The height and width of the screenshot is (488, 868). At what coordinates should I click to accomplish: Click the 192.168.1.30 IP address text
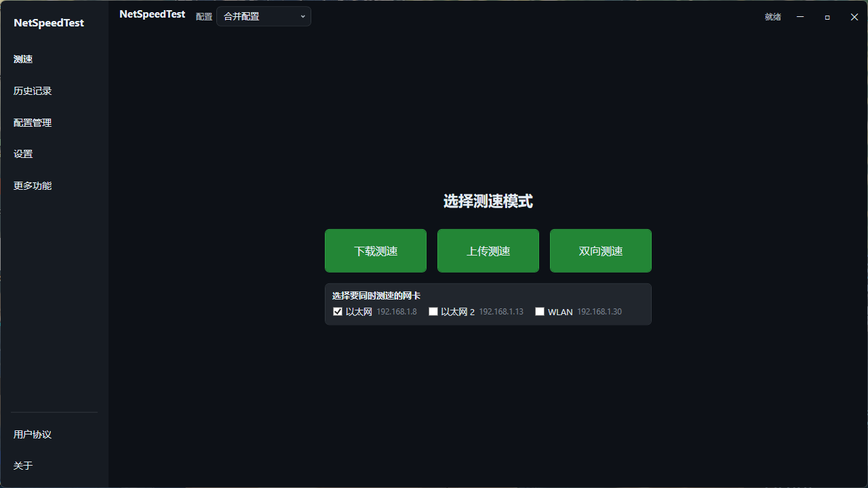tap(599, 312)
